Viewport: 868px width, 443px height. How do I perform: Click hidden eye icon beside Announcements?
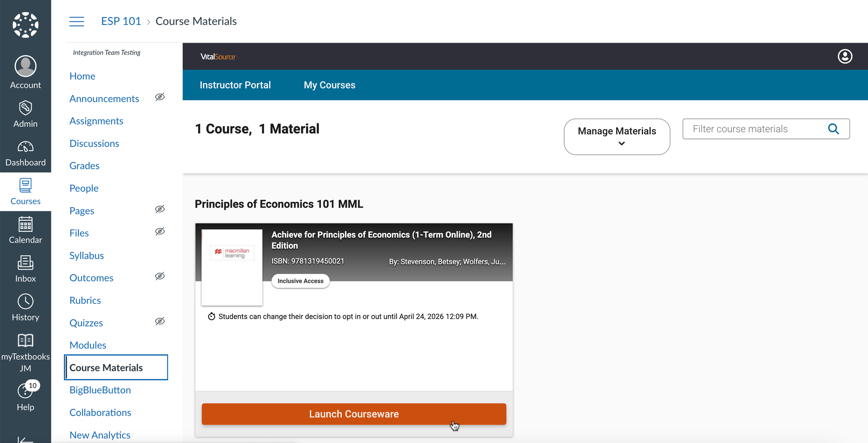coord(160,97)
